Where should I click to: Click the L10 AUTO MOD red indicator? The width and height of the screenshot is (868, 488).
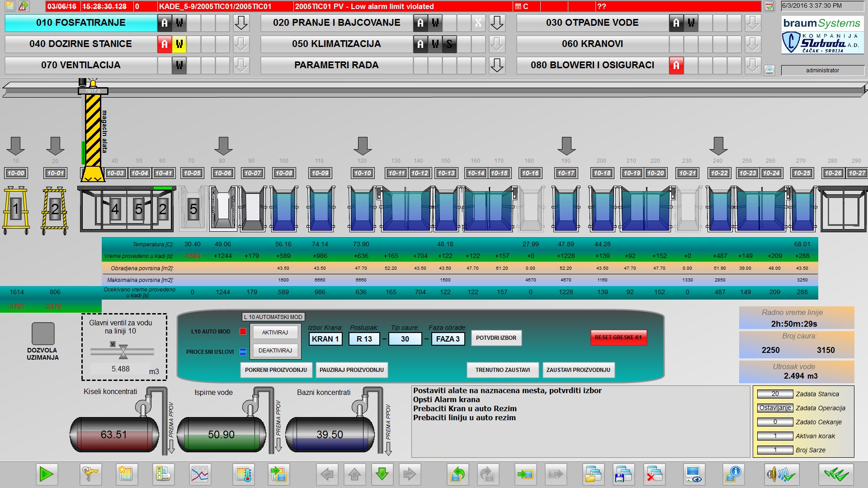[243, 332]
